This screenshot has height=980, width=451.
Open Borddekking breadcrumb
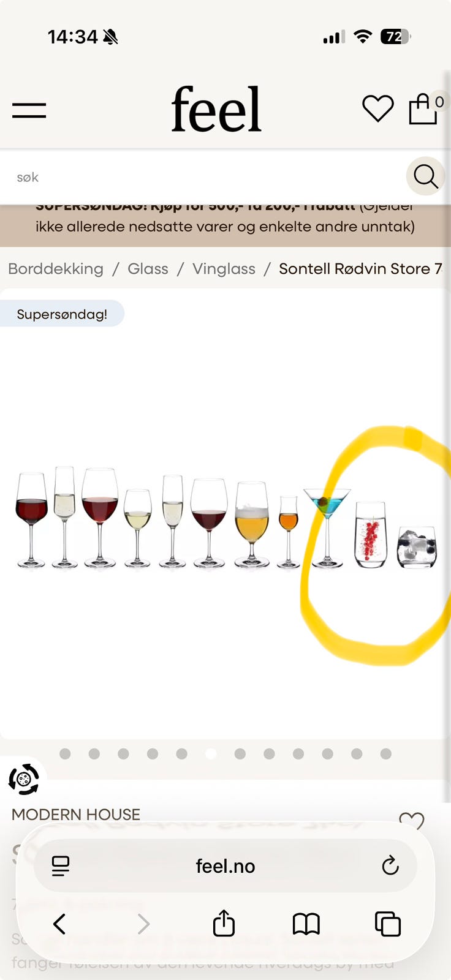[x=56, y=268]
